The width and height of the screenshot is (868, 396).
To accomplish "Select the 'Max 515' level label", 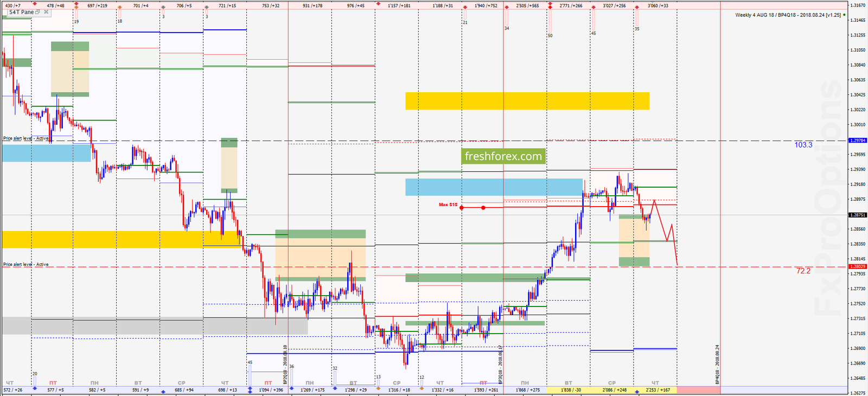I will point(448,205).
